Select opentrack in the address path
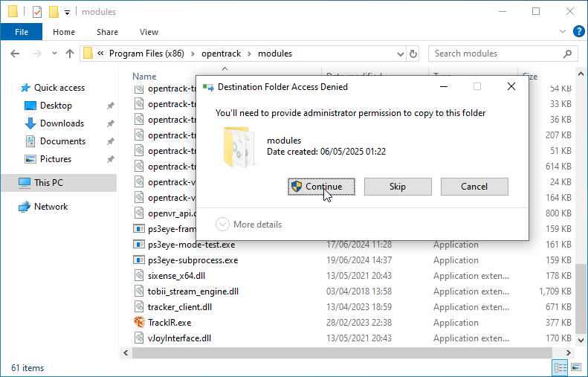The height and width of the screenshot is (377, 588). click(x=222, y=54)
